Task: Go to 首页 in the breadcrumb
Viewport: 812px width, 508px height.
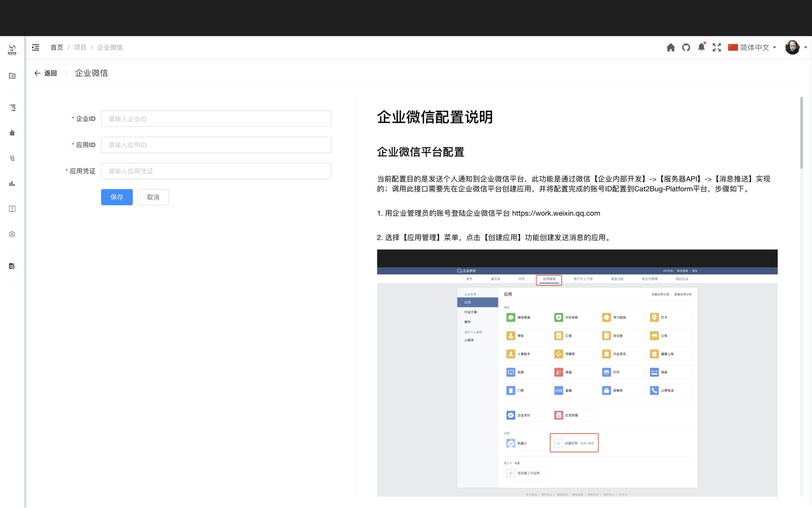Action: coord(57,47)
